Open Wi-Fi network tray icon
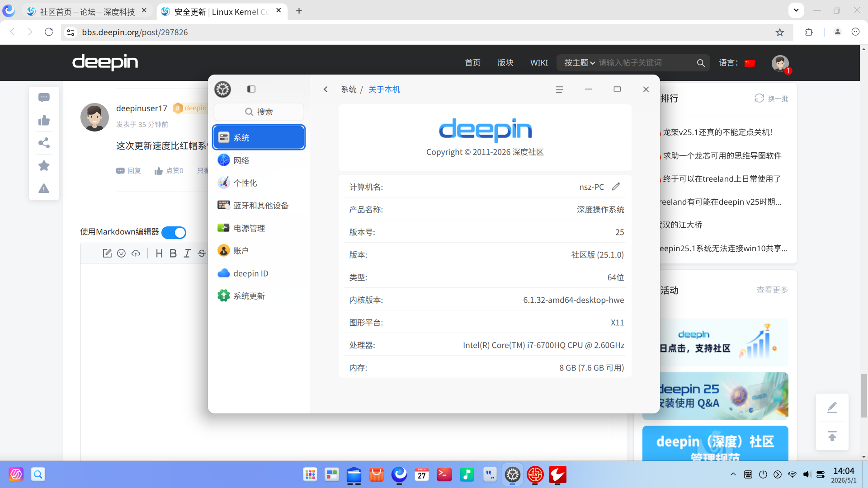 click(x=792, y=474)
